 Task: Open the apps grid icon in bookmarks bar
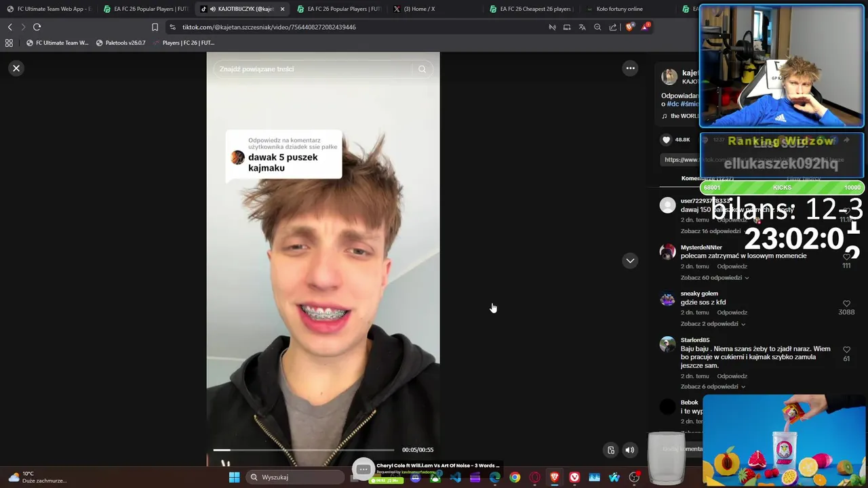(9, 43)
